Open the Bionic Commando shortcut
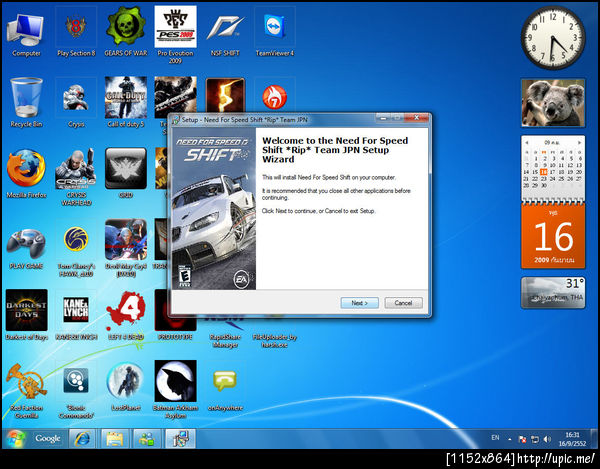 pyautogui.click(x=76, y=390)
